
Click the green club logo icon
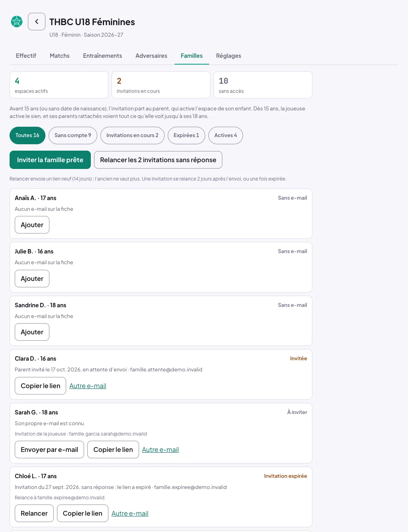coord(17,22)
